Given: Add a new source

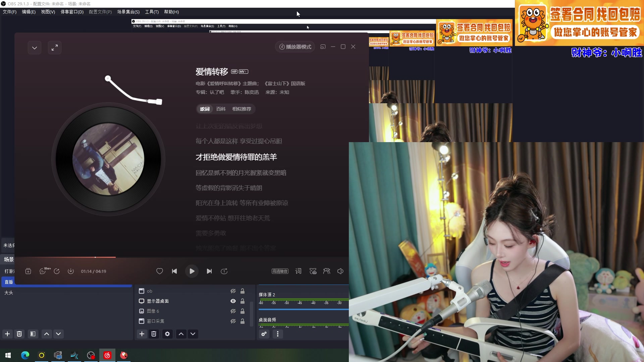Looking at the screenshot, I should 142,334.
